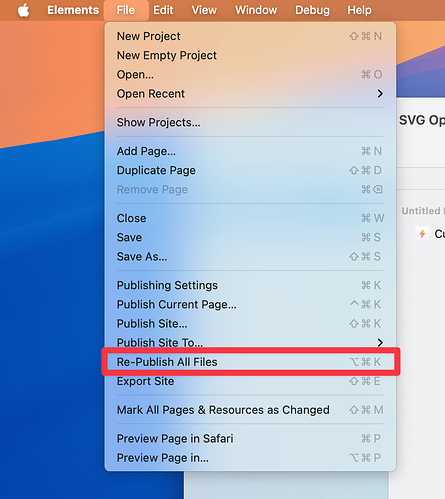The height and width of the screenshot is (499, 445).
Task: Select New Empty Project
Action: point(250,55)
